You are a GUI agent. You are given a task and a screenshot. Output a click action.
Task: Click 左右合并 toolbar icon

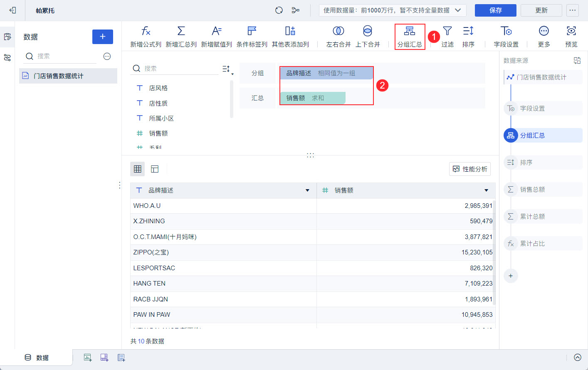pyautogui.click(x=338, y=37)
